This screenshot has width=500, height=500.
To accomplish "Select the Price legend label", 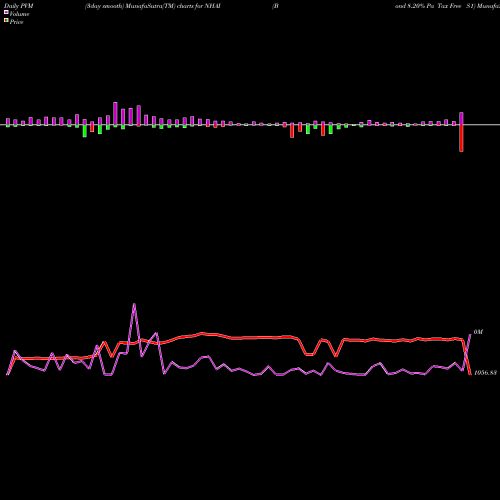I will 16,22.
